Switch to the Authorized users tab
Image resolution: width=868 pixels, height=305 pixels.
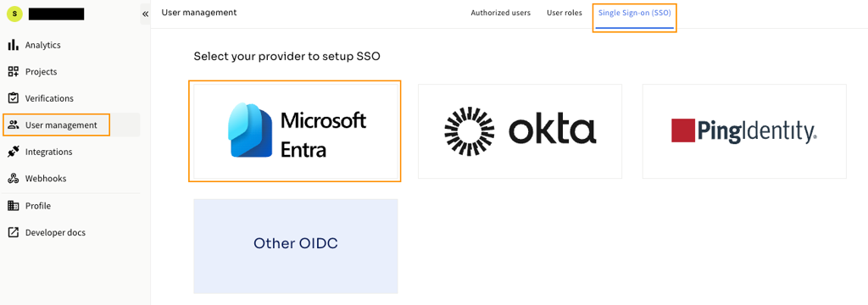pyautogui.click(x=500, y=13)
